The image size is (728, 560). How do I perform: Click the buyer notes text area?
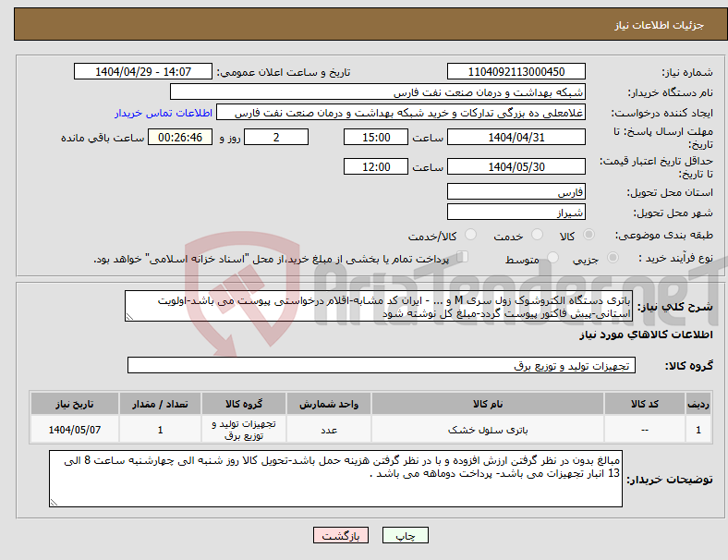click(335, 479)
